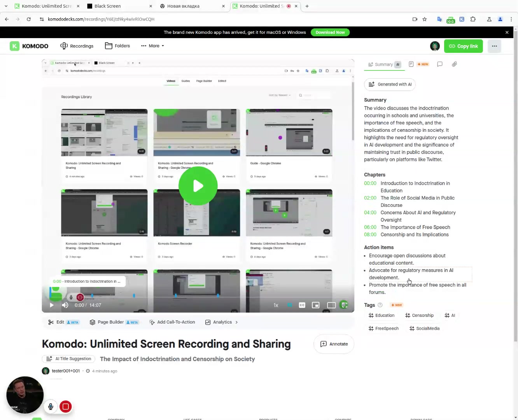Image resolution: width=518 pixels, height=420 pixels.
Task: Open the Edit tool with scissors icon
Action: 63,322
